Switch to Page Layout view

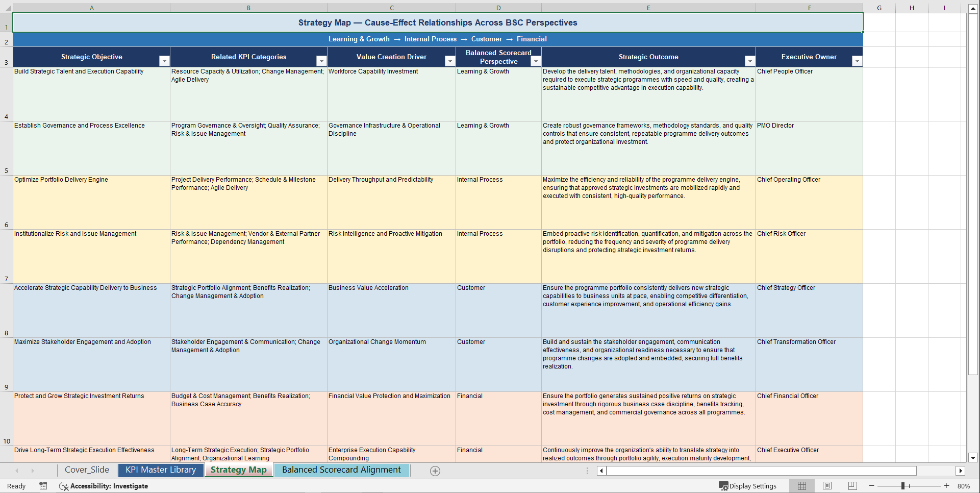point(827,486)
